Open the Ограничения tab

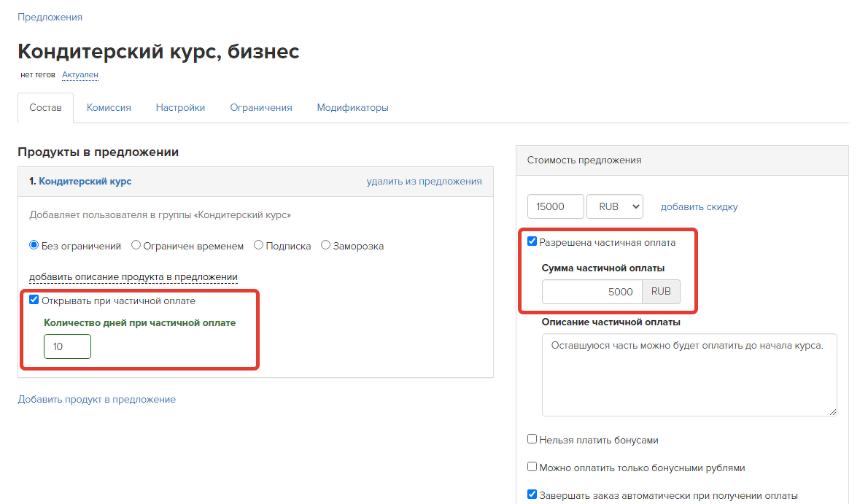tap(261, 107)
